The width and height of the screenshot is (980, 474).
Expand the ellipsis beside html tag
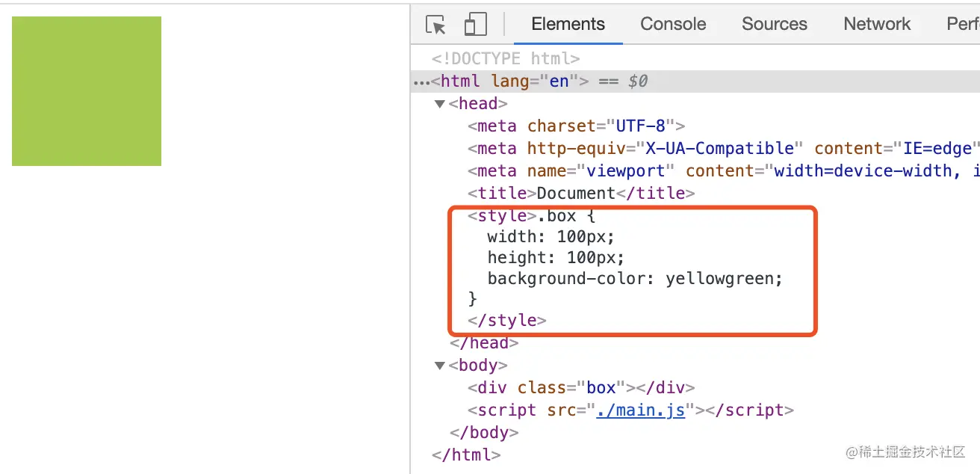coord(421,81)
